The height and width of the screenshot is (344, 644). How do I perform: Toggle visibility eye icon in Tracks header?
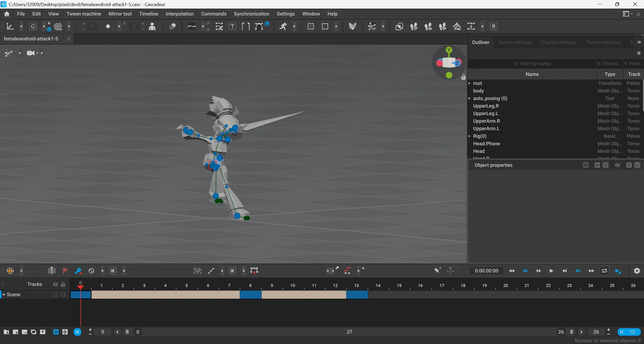coord(56,284)
